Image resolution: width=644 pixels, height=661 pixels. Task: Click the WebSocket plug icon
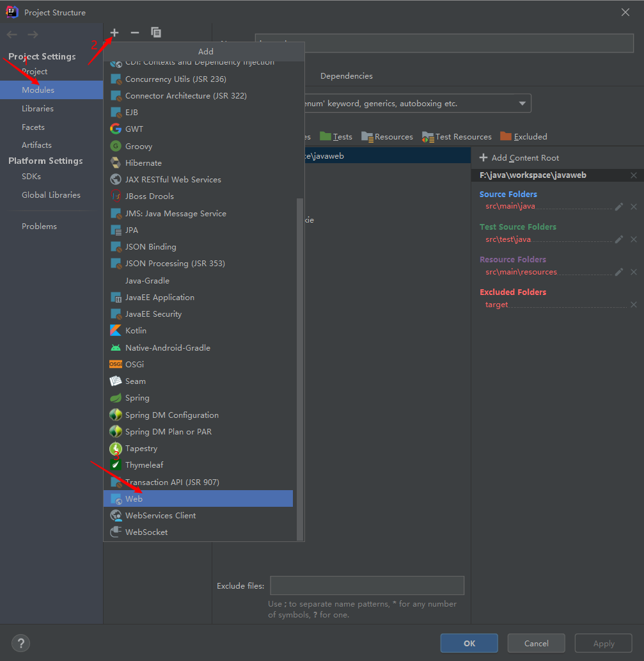pos(115,532)
